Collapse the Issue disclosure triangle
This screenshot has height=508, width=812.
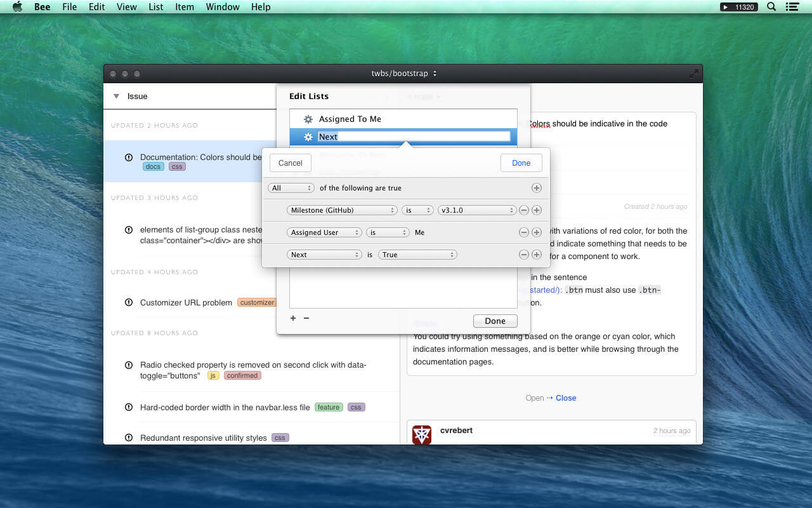[116, 97]
